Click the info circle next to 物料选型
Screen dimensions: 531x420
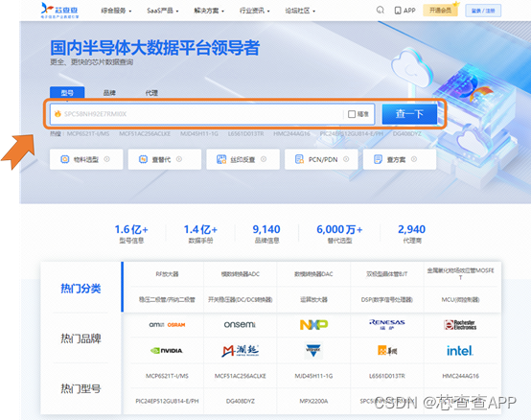106,159
